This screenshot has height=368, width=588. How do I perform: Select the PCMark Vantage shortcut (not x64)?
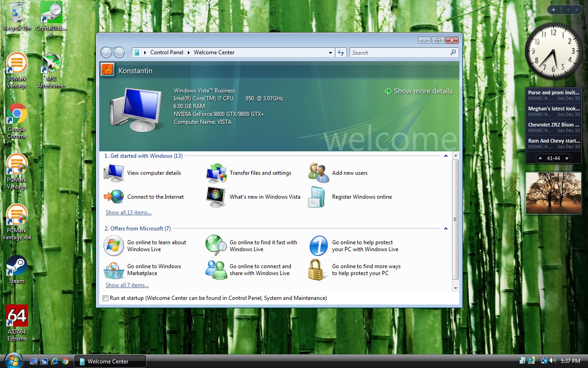coord(17,172)
